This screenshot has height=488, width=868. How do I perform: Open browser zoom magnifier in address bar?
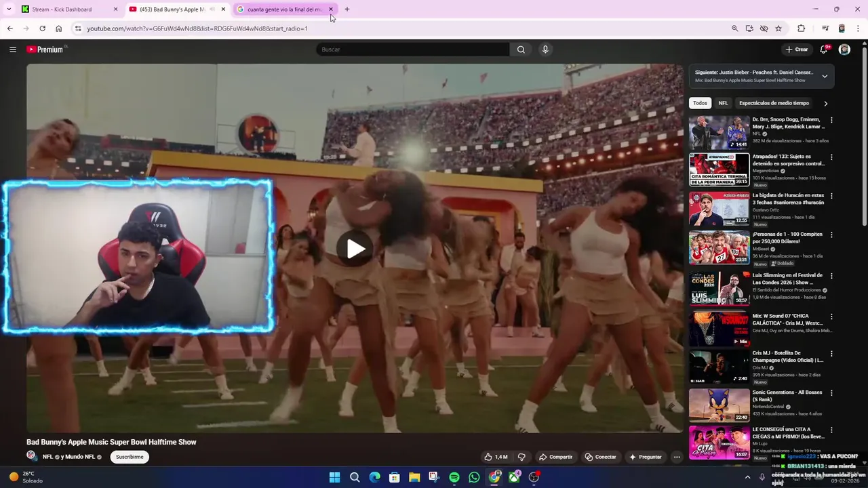(734, 28)
